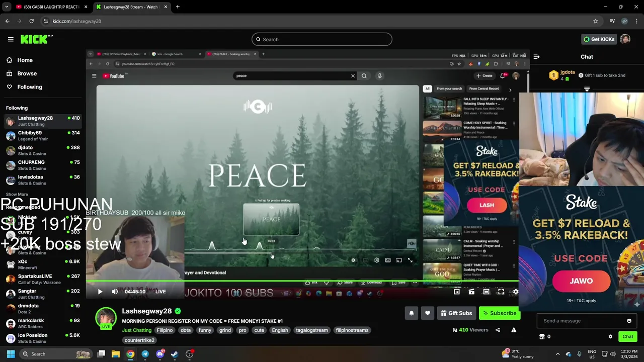Screen dimensions: 644x362
Task: Open Ice Poseidon recommended channel
Action: coord(43,338)
